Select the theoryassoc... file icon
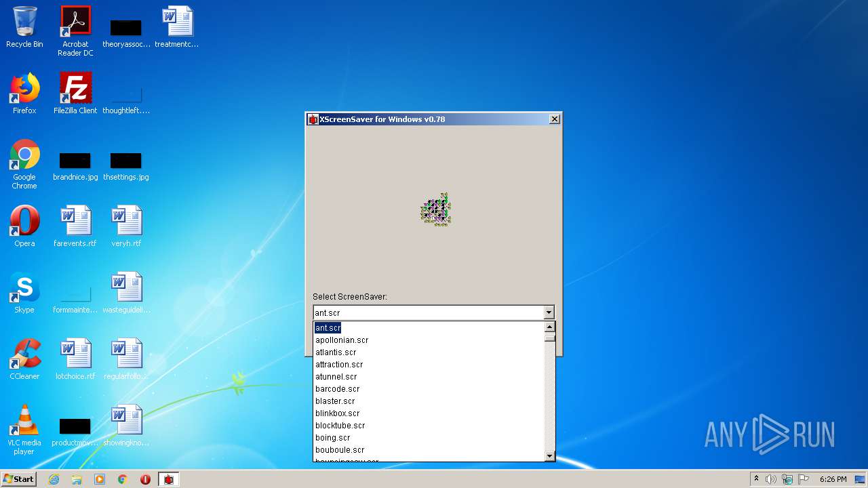This screenshot has width=868, height=488. (x=126, y=33)
